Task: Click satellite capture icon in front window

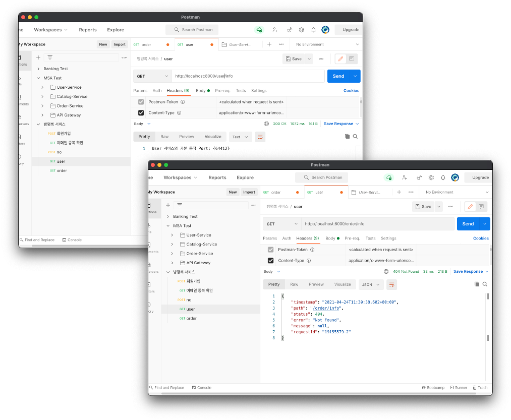Action: click(x=419, y=177)
